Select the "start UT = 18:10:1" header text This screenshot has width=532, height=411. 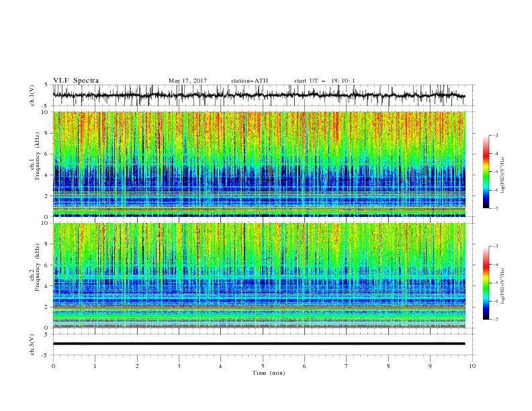click(324, 81)
